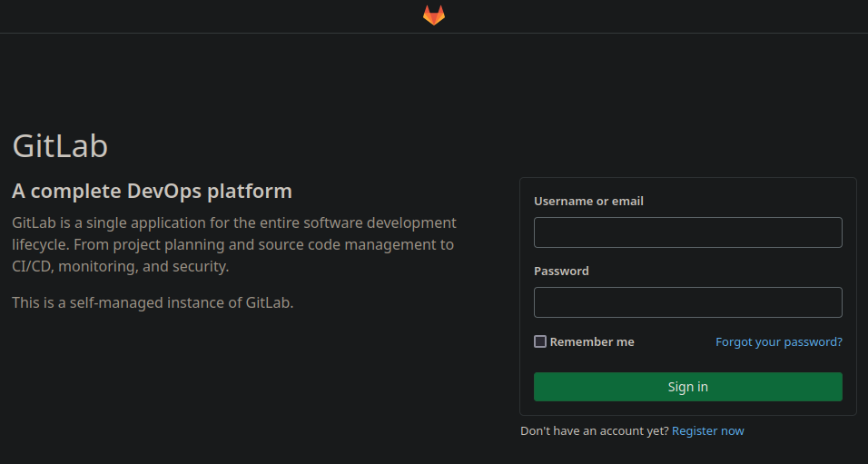This screenshot has width=868, height=464.
Task: Click the "Username or email" field label
Action: 588,202
